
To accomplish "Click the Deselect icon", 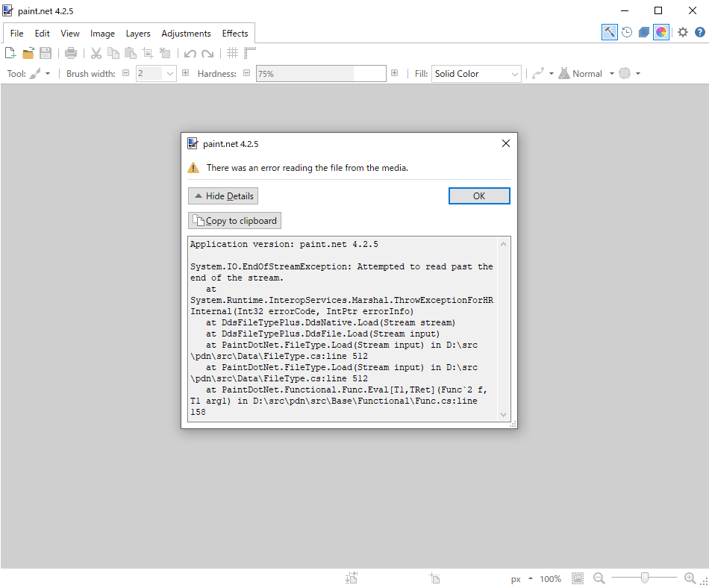I will (165, 53).
